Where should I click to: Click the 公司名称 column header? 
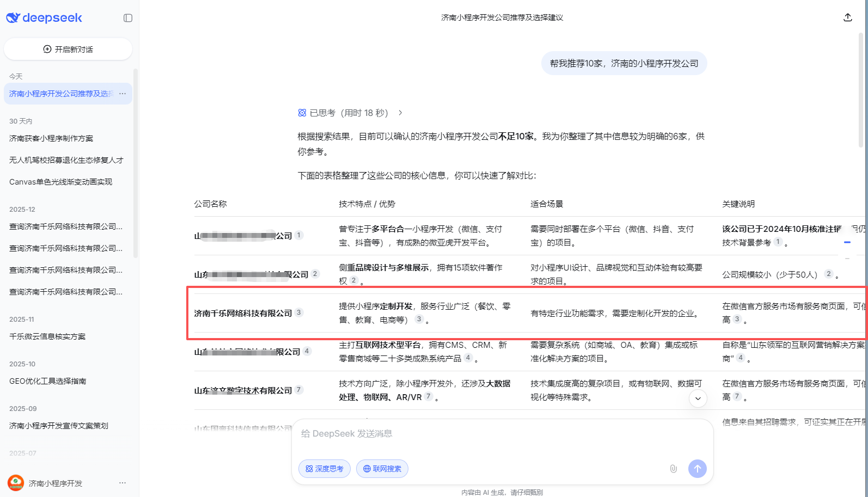(x=211, y=204)
